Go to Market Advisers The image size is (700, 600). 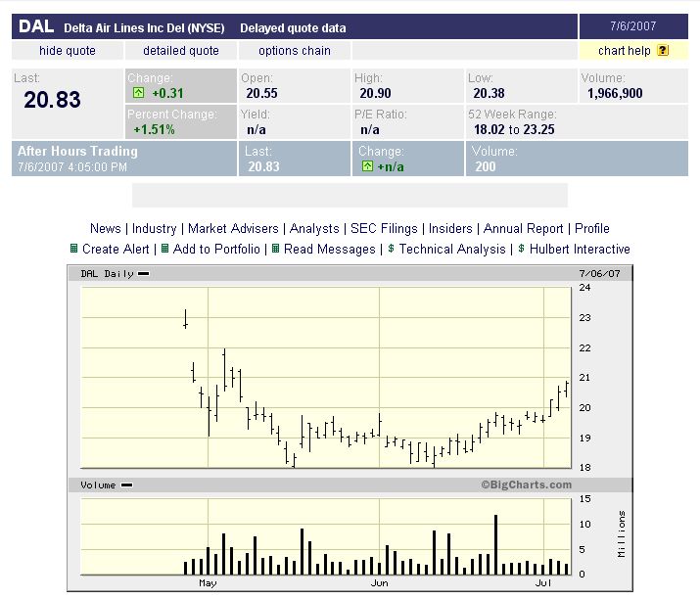(x=233, y=229)
